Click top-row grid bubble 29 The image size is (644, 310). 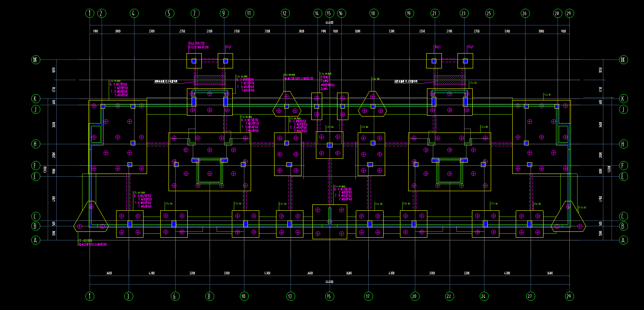[569, 13]
